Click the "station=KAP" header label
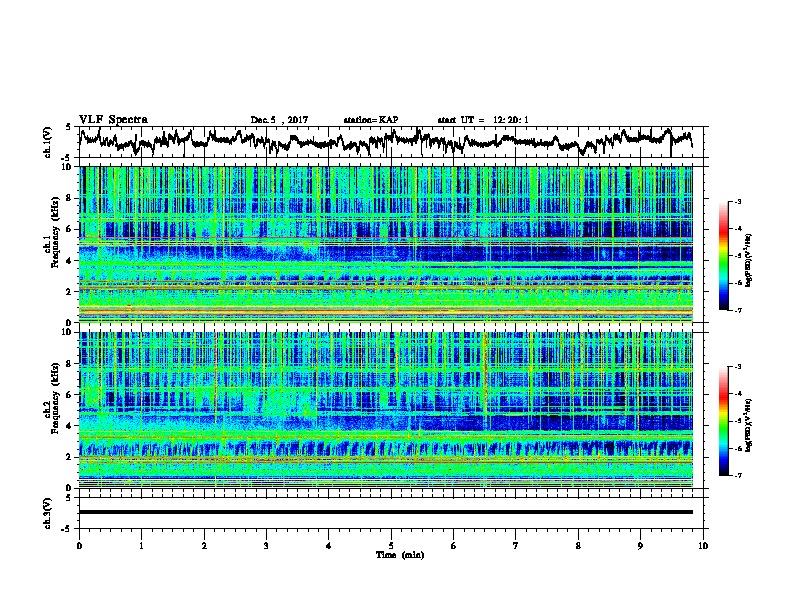Image resolution: width=792 pixels, height=612 pixels. click(x=371, y=120)
